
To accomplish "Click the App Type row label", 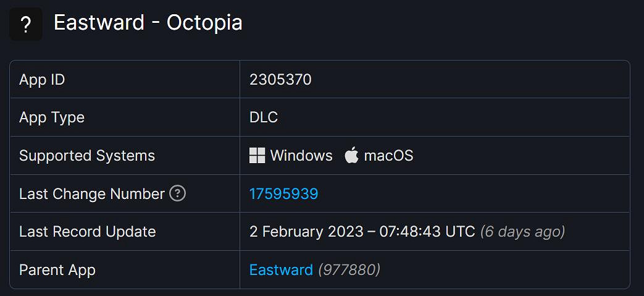I will click(52, 117).
